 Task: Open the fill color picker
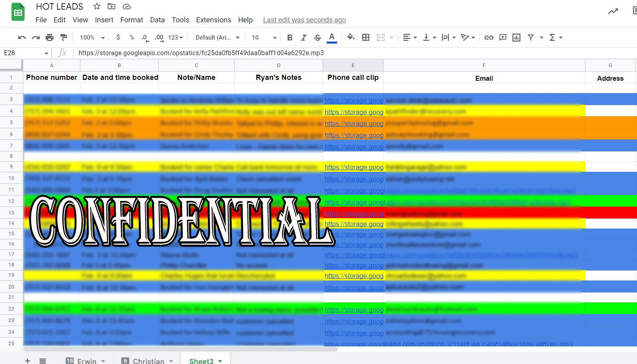tap(351, 38)
